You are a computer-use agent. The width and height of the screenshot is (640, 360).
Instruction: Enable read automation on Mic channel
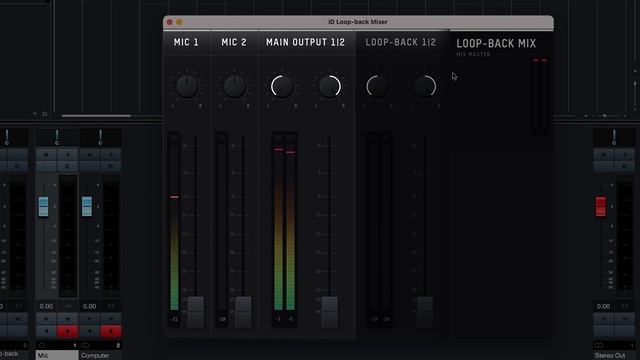[46, 318]
